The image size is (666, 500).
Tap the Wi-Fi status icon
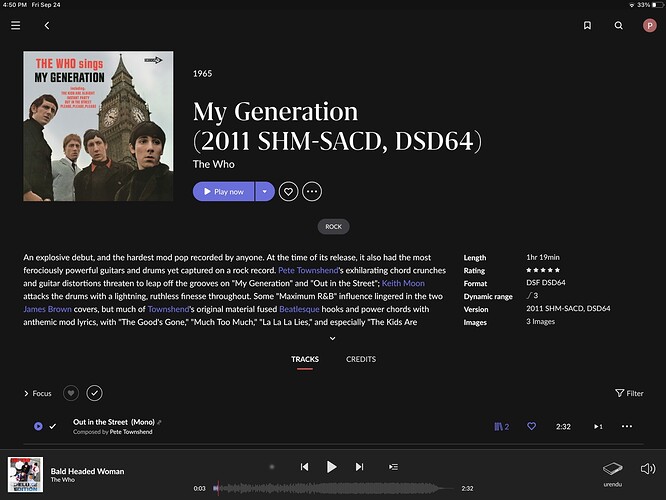pos(632,5)
